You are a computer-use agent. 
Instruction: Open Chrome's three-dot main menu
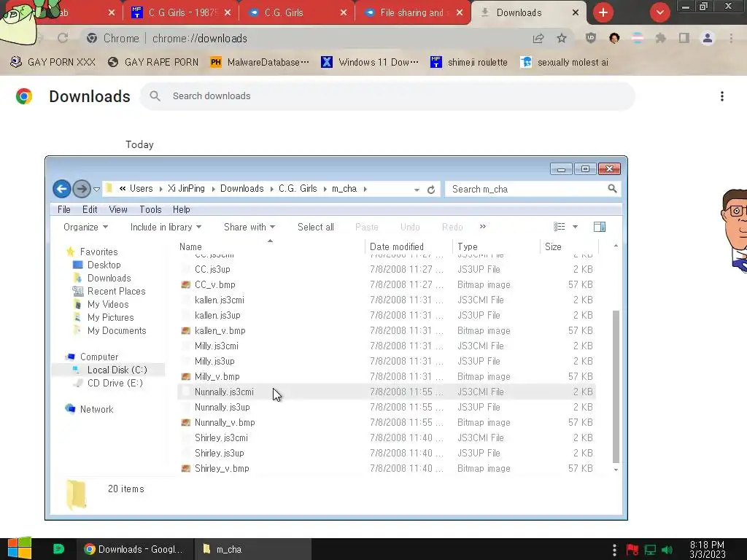[x=731, y=38]
